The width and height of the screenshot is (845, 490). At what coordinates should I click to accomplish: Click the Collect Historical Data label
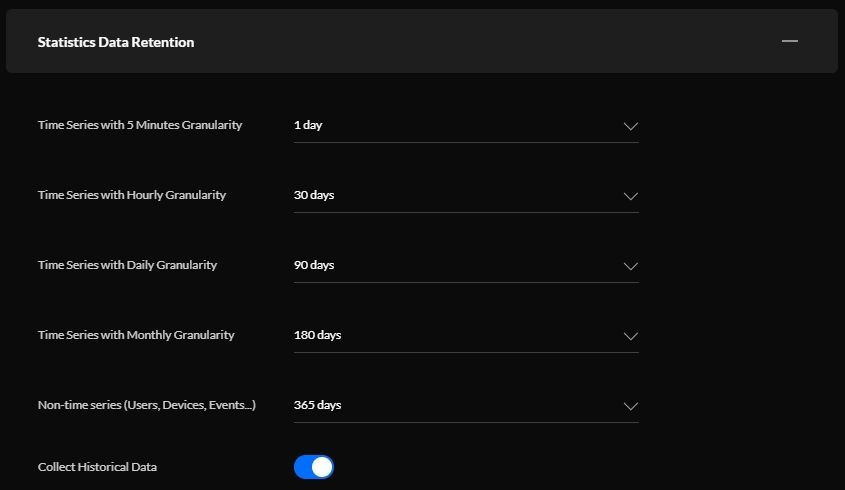click(97, 467)
